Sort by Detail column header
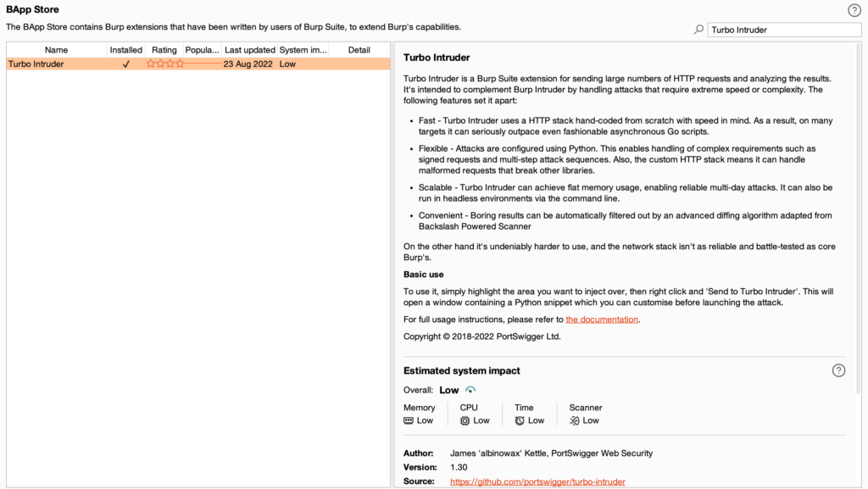868x489 pixels. 359,50
